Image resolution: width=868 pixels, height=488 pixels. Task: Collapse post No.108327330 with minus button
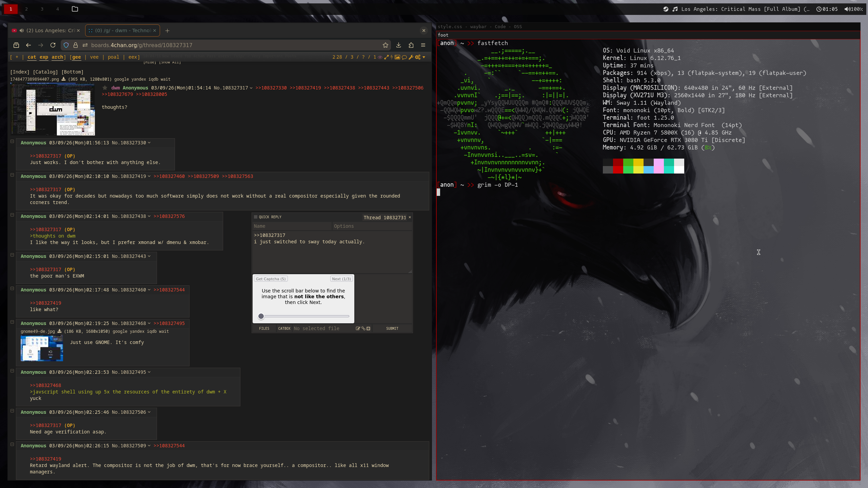[12, 141]
